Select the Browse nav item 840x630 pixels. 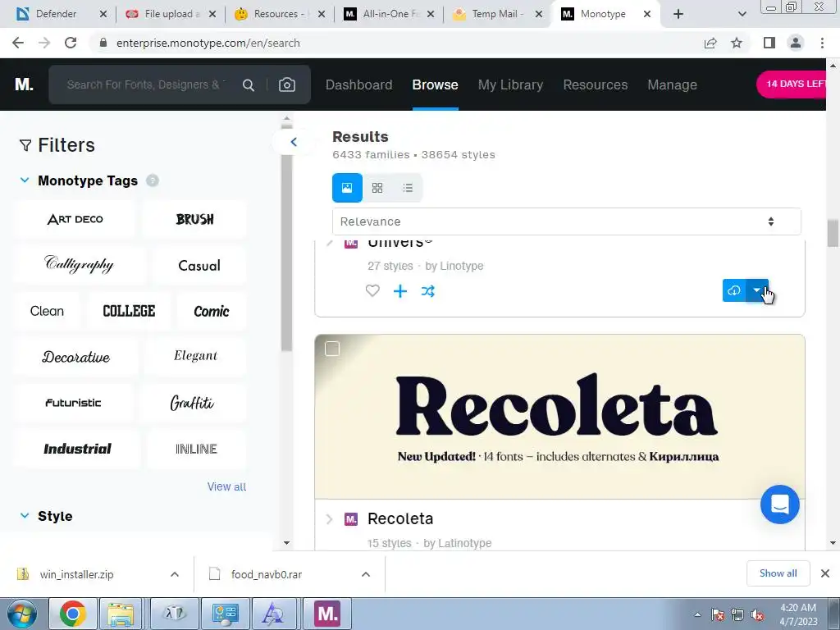tap(435, 84)
